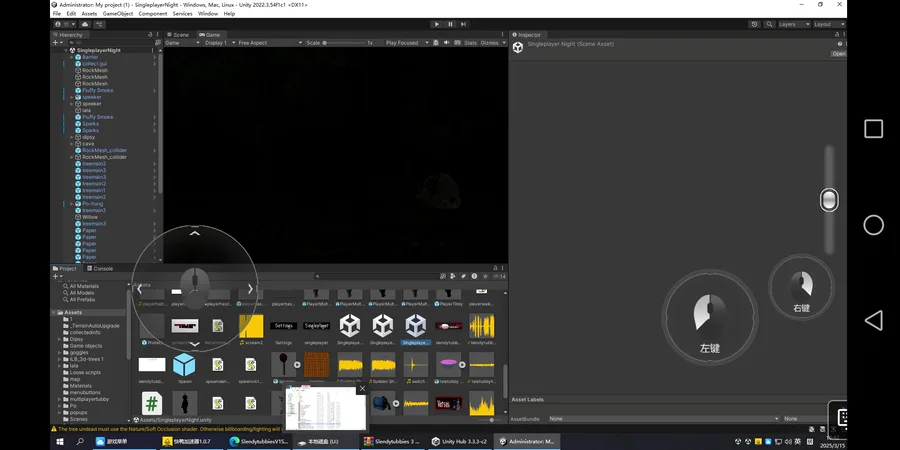Select the yellow scream2 audio asset
Image resolution: width=900 pixels, height=450 pixels.
point(251,326)
